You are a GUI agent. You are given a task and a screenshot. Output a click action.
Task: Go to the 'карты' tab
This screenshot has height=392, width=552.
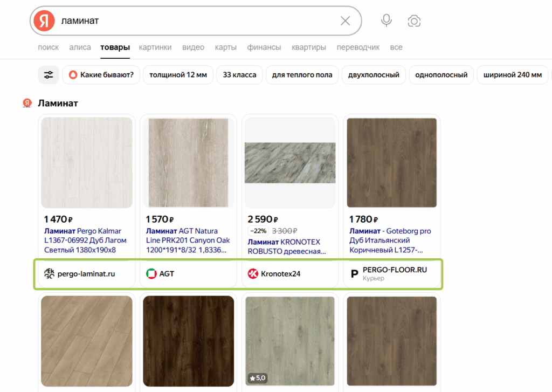[226, 47]
